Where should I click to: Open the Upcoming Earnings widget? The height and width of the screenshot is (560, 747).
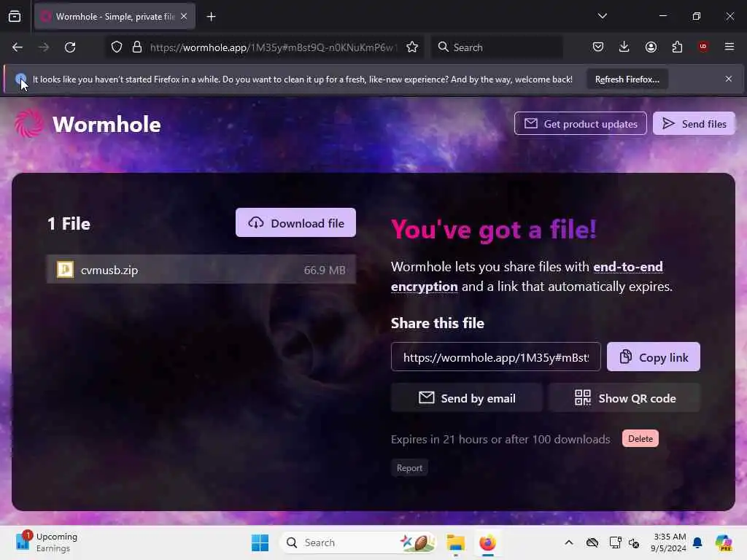click(46, 542)
